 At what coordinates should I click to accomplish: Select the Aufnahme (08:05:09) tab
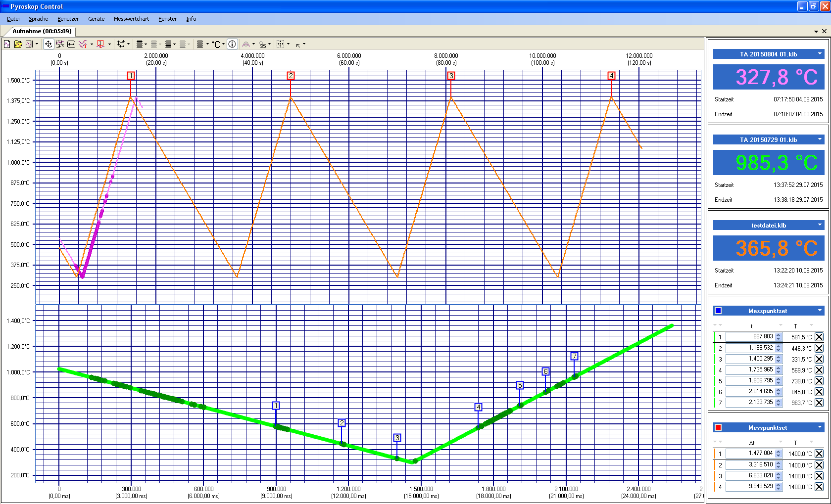42,31
